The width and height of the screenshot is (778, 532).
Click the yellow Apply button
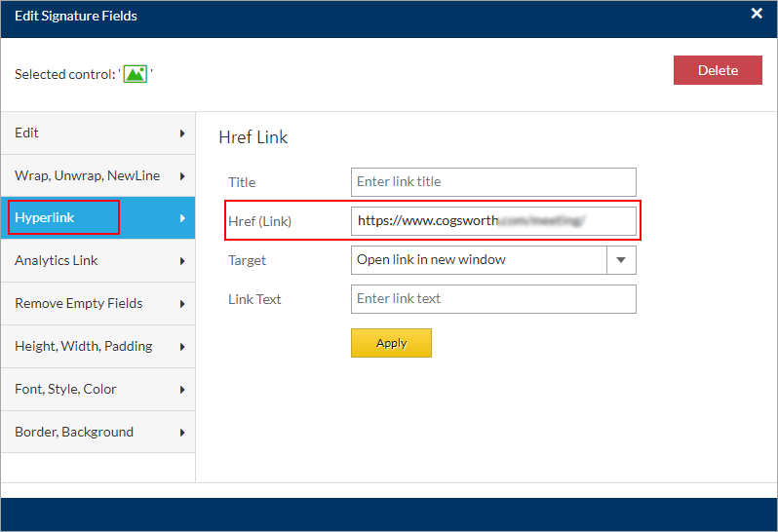[x=391, y=343]
